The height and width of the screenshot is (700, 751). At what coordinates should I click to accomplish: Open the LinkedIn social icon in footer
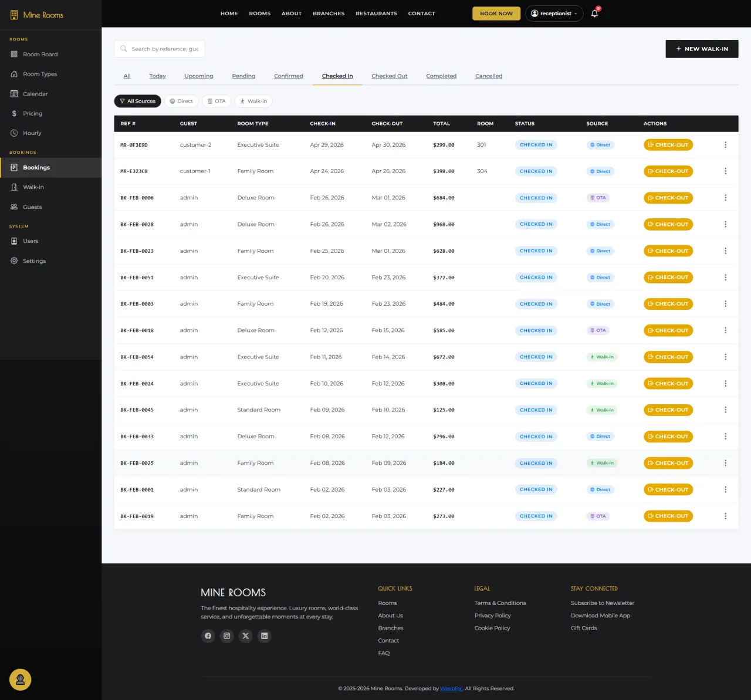coord(265,636)
